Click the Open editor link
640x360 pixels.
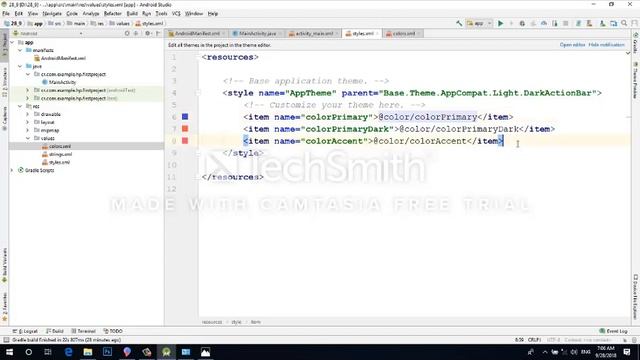tap(572, 45)
